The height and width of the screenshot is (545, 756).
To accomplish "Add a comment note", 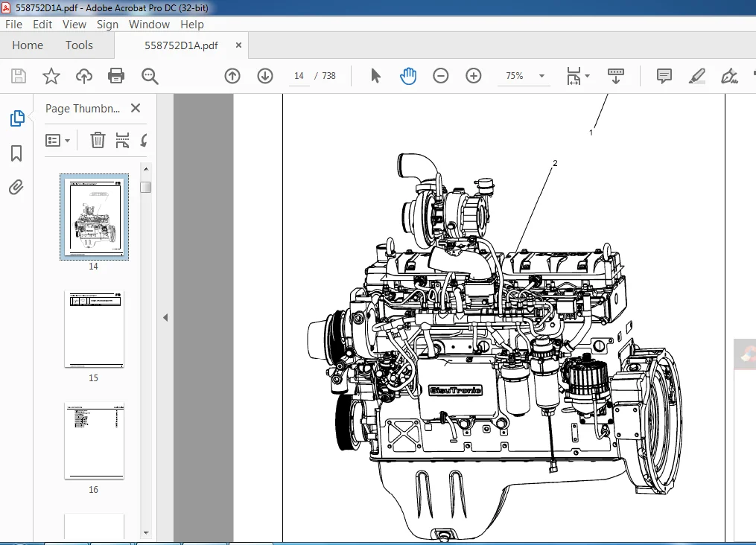I will [x=664, y=76].
